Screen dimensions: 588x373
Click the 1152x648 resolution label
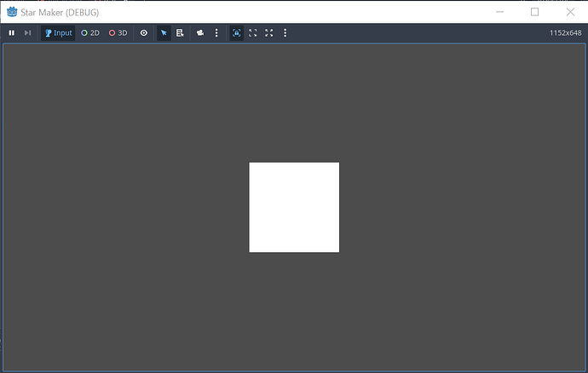pyautogui.click(x=566, y=33)
